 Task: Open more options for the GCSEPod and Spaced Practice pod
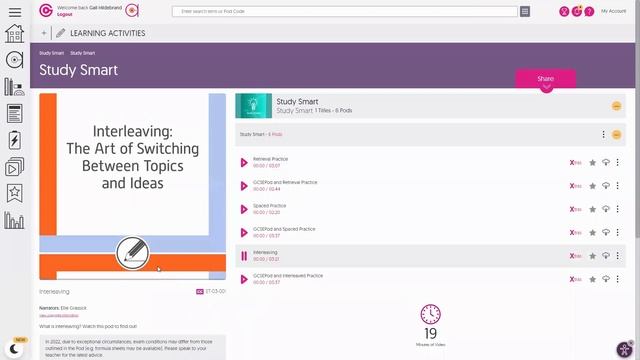pyautogui.click(x=618, y=232)
